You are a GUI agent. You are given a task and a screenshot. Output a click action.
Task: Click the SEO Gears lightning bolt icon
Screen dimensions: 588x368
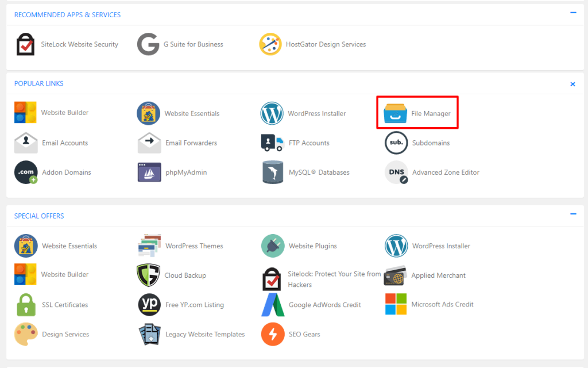(x=273, y=334)
